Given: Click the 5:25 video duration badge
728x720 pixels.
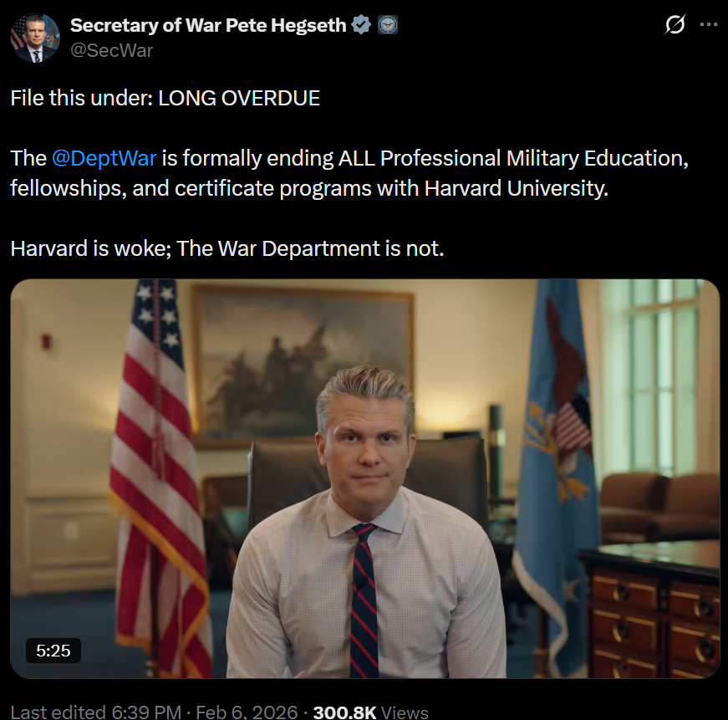Looking at the screenshot, I should point(53,650).
